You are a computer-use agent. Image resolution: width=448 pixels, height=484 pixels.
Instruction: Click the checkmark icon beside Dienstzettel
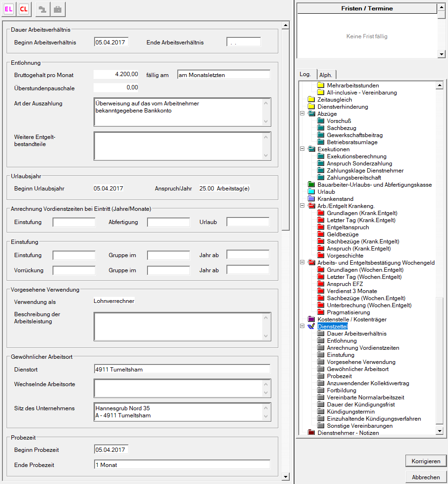click(311, 327)
